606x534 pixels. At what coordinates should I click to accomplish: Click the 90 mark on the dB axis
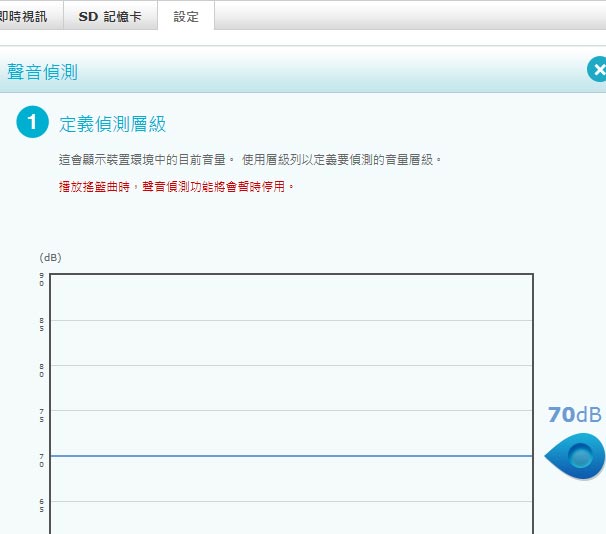pyautogui.click(x=42, y=279)
